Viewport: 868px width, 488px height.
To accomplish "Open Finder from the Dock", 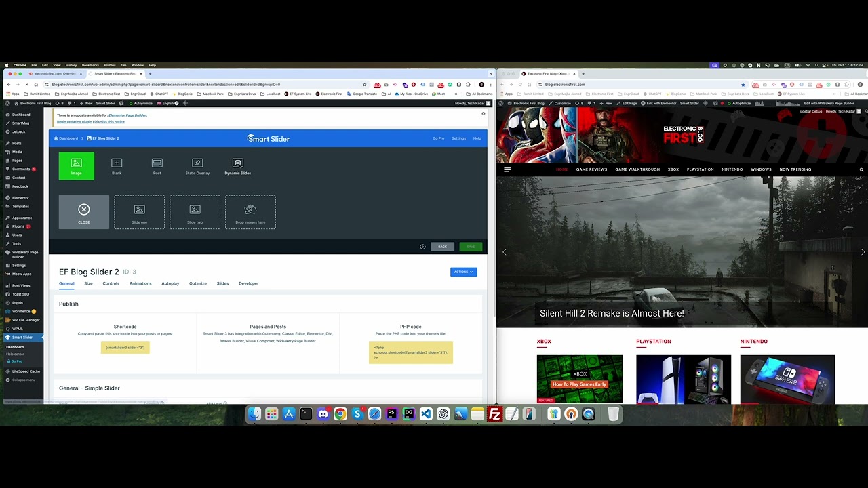I will click(x=254, y=414).
